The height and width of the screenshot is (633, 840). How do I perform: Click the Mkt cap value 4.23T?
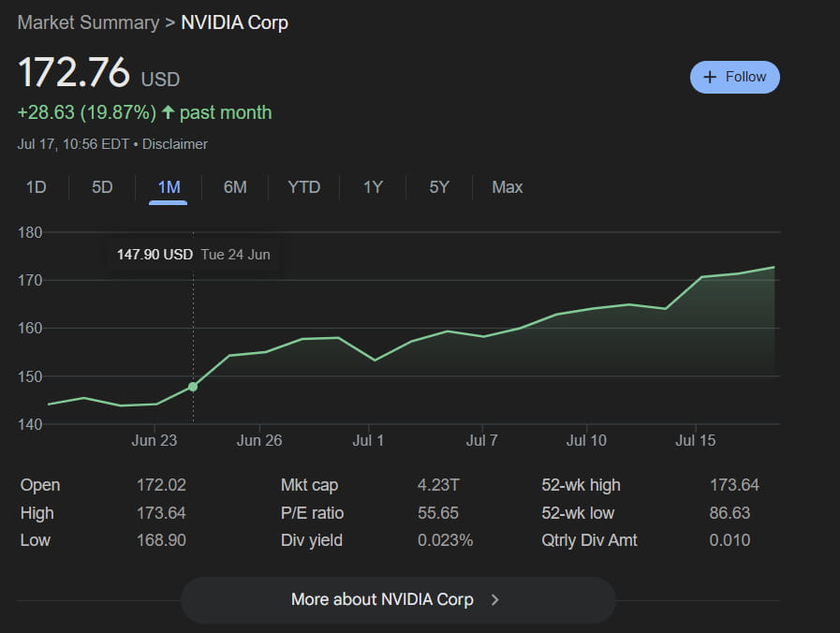tap(437, 485)
